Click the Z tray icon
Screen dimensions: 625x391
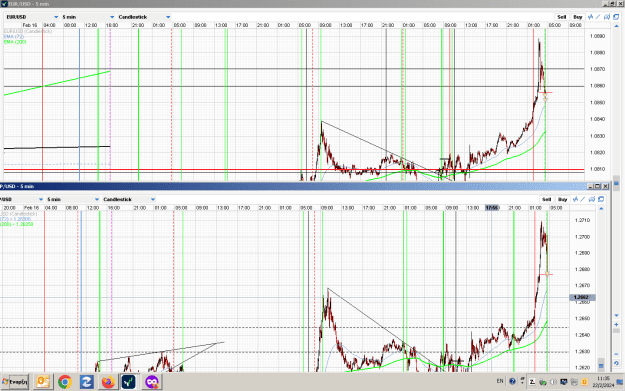click(x=533, y=382)
